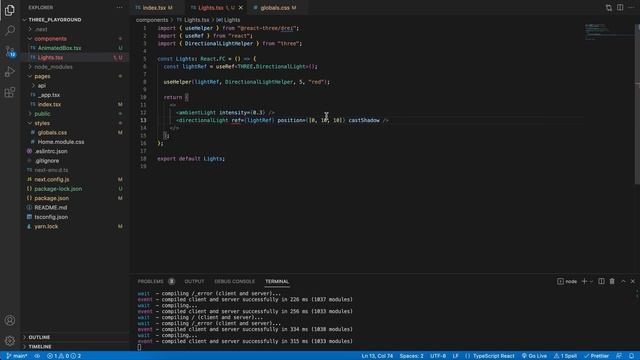The width and height of the screenshot is (640, 360).
Task: Create a new terminal with plus icon
Action: 584,281
